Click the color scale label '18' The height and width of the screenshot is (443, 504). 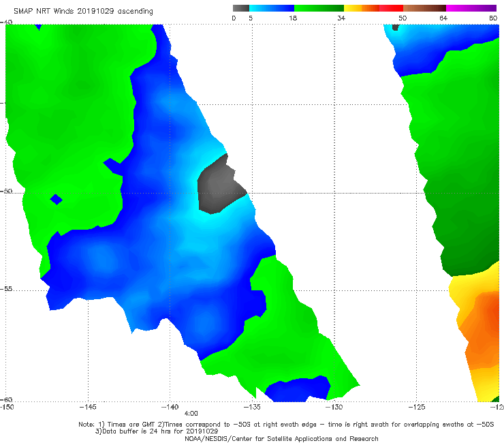[x=292, y=18]
